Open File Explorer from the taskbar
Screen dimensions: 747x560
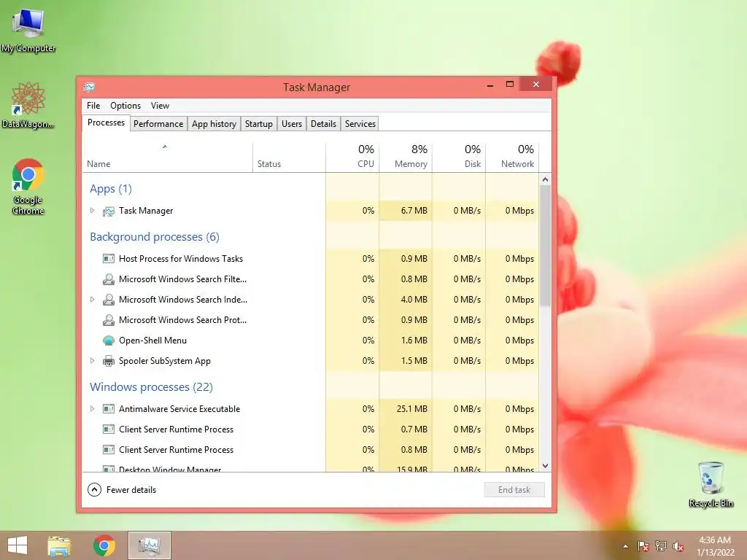58,545
